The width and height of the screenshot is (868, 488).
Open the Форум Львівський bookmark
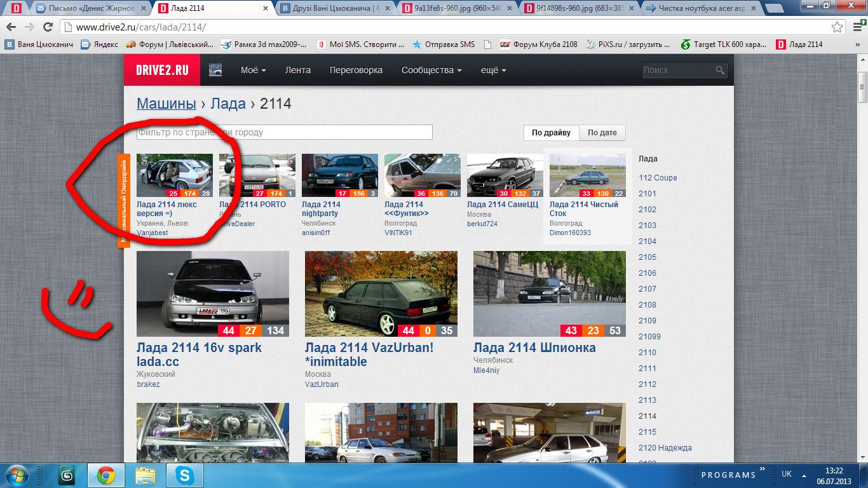[x=169, y=44]
